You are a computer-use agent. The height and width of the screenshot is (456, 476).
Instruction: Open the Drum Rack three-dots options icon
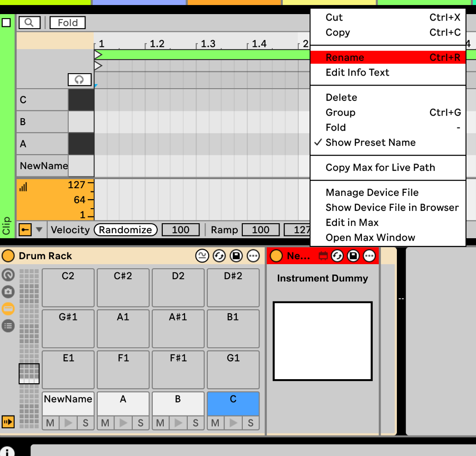point(253,256)
